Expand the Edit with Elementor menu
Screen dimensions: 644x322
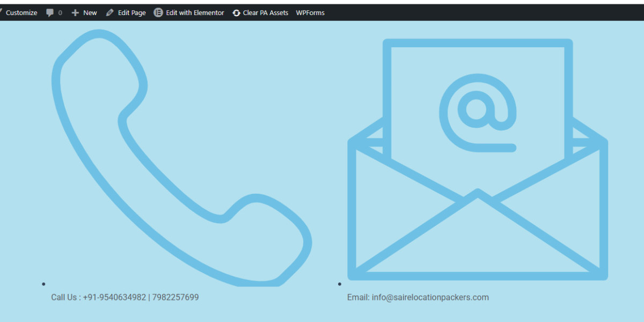pos(195,13)
